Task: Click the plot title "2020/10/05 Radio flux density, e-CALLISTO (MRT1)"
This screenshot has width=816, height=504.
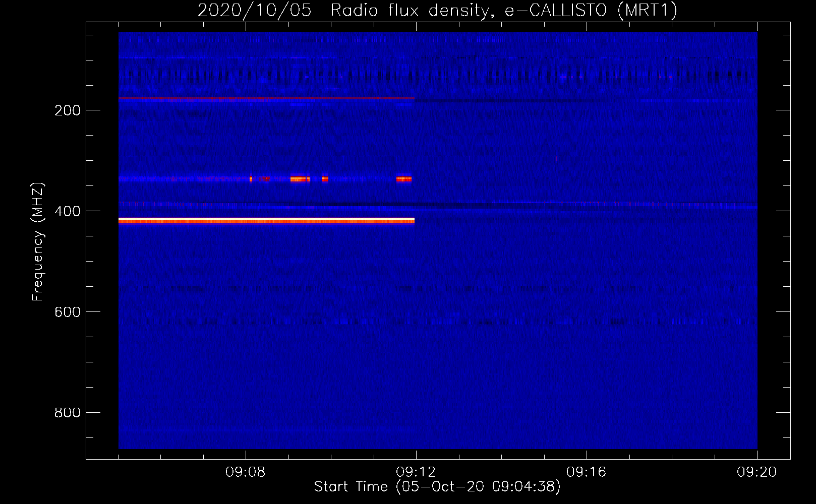Action: (437, 10)
